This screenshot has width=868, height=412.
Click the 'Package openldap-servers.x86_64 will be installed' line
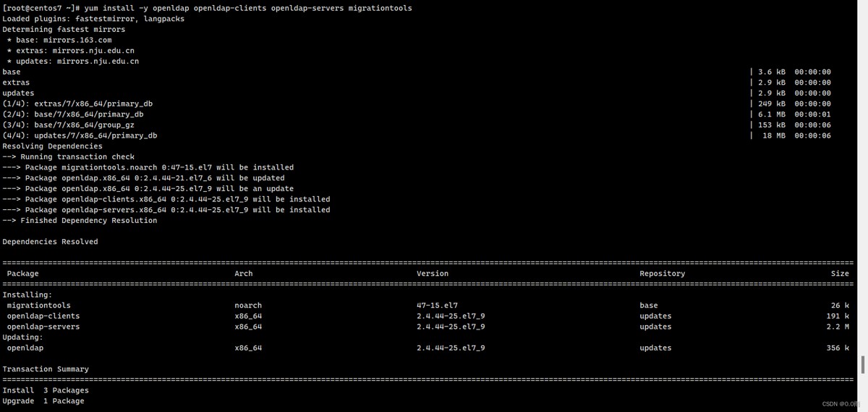166,210
